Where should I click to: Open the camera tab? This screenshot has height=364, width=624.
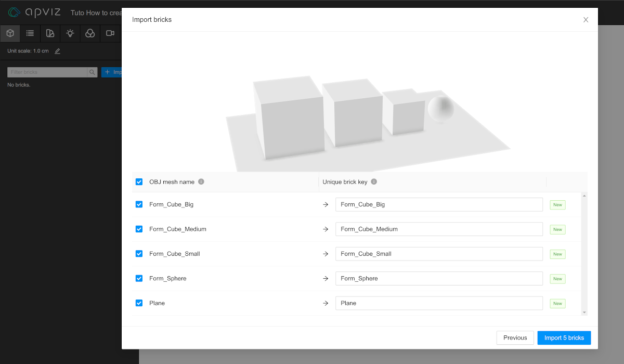pyautogui.click(x=110, y=33)
